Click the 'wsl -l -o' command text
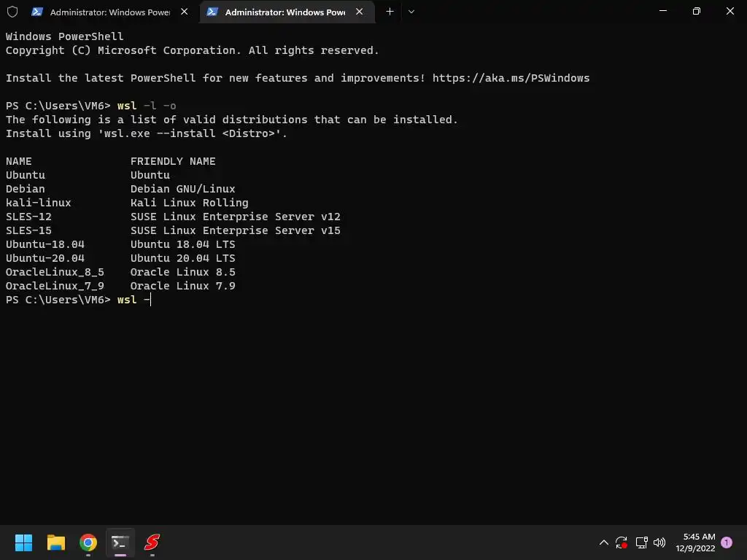 [x=147, y=106]
